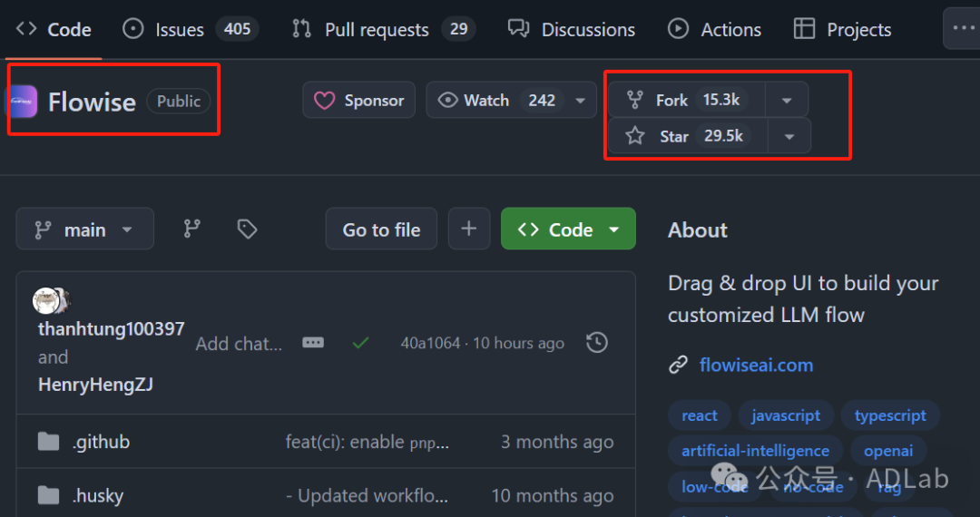Click the commit author avatar
The height and width of the screenshot is (517, 980).
click(47, 301)
